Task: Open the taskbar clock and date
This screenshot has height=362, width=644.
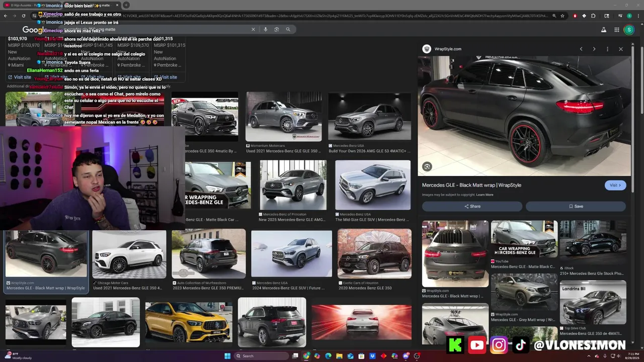Action: coord(633,356)
